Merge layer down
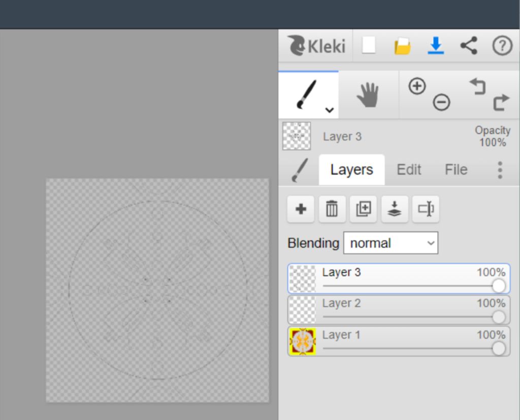Viewport: 520px width, 420px height. point(395,209)
